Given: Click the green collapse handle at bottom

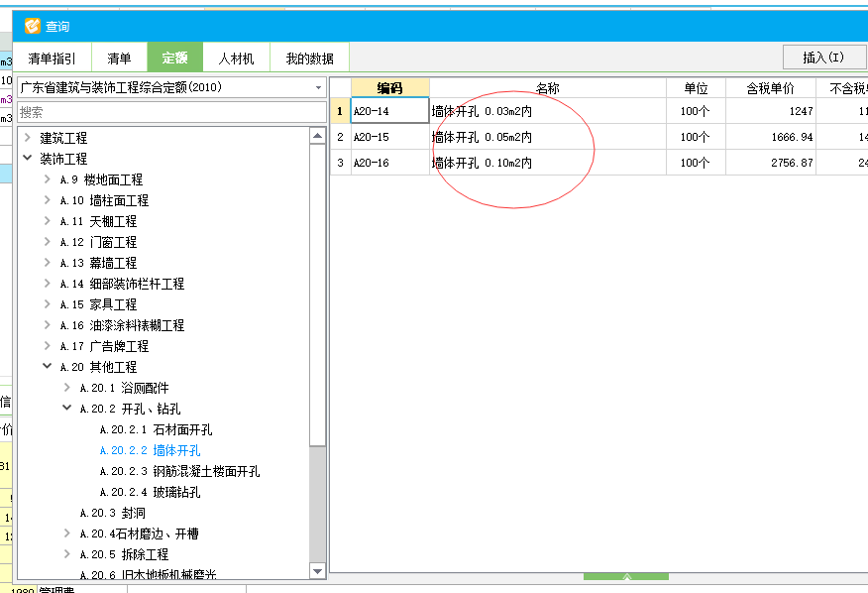Looking at the screenshot, I should tap(625, 576).
